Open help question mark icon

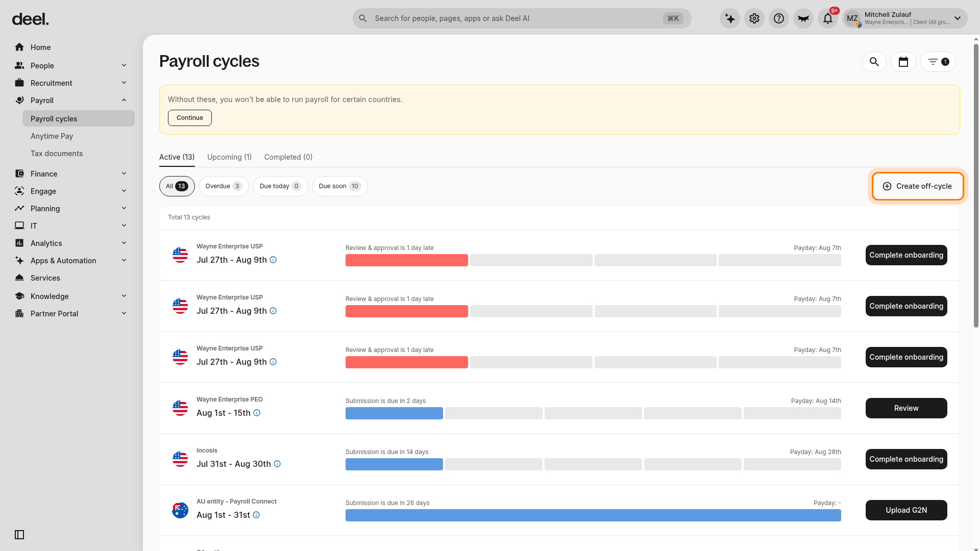pos(779,18)
